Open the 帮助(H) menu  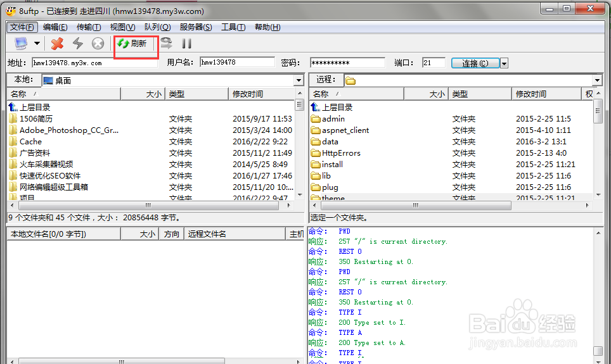click(x=267, y=27)
